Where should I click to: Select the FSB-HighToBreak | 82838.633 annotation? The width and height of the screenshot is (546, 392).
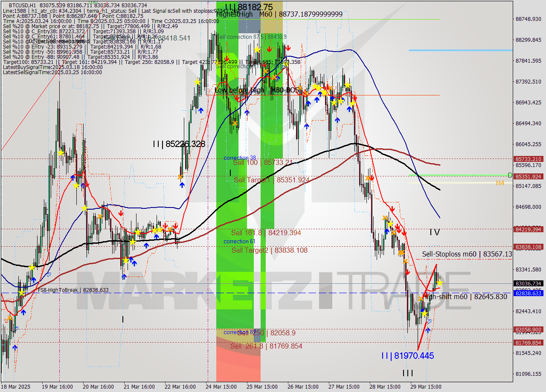pos(73,290)
